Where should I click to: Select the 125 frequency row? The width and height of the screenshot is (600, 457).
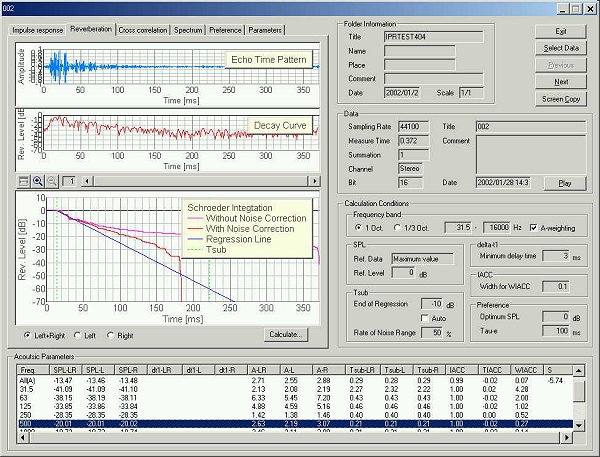(295, 406)
